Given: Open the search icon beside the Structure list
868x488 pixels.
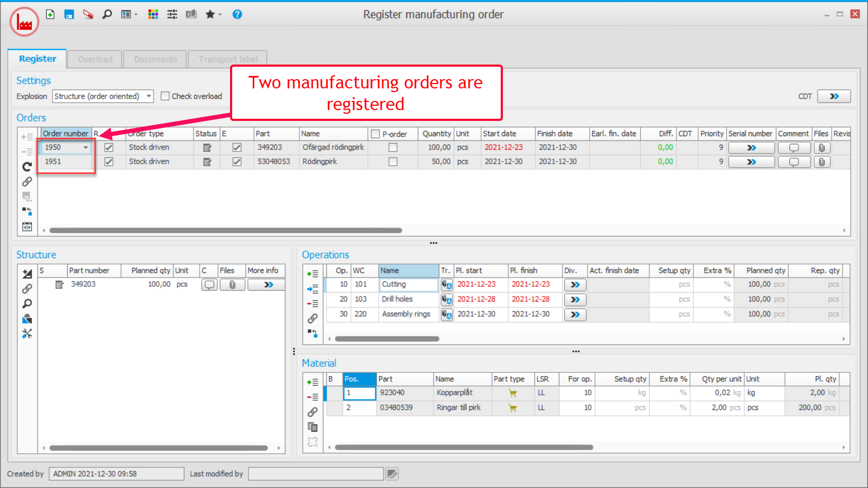Looking at the screenshot, I should click(27, 304).
